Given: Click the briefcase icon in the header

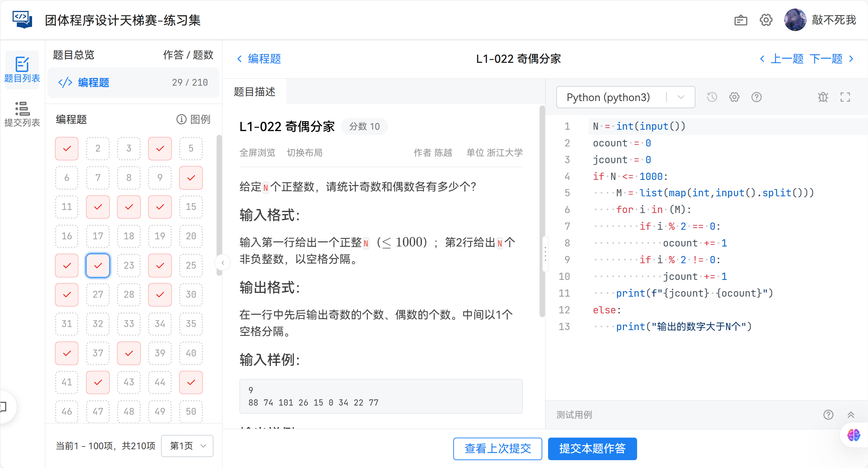Looking at the screenshot, I should click(740, 20).
